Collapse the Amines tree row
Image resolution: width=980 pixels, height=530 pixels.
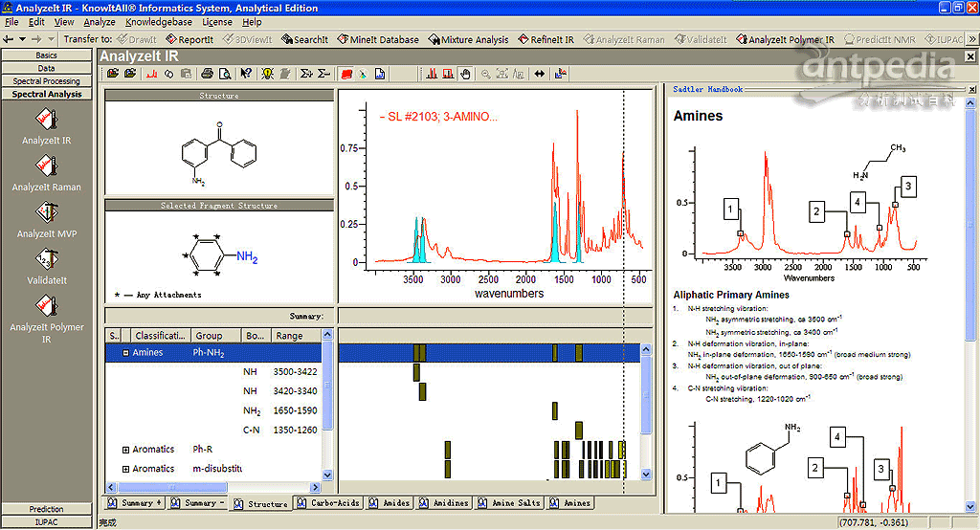[125, 353]
